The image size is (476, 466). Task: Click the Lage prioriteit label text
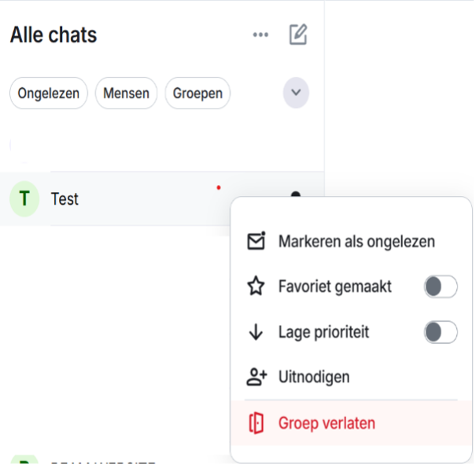pos(323,332)
